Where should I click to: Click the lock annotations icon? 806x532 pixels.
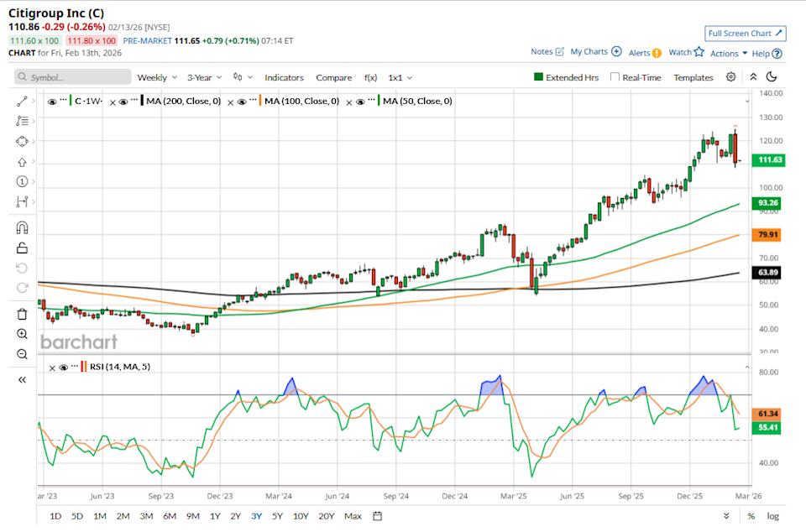21,248
